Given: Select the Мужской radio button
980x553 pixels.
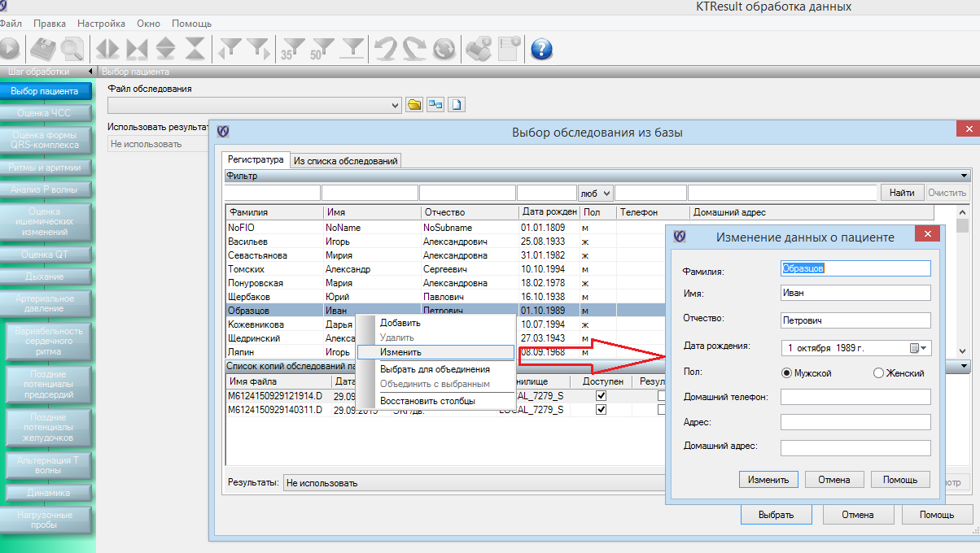Looking at the screenshot, I should click(786, 373).
